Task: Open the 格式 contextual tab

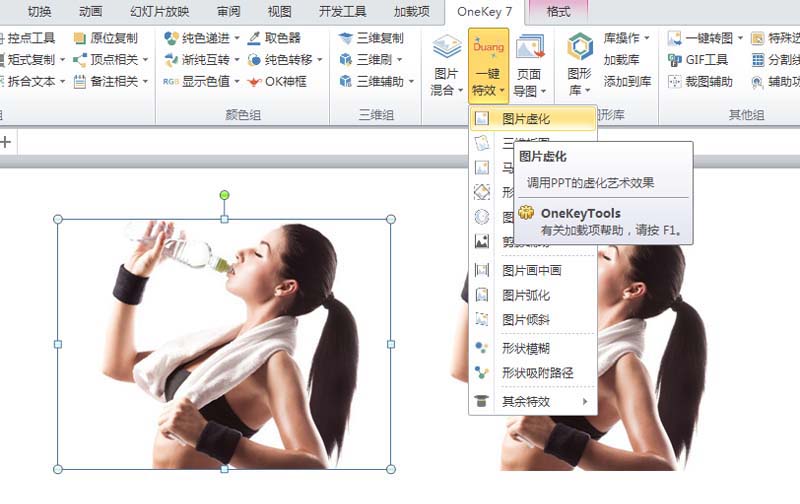Action: click(x=558, y=12)
